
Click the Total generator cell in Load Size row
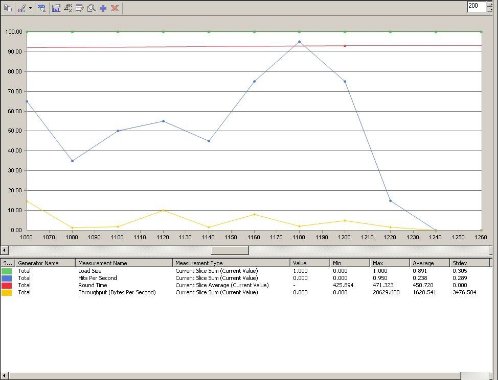(x=24, y=271)
